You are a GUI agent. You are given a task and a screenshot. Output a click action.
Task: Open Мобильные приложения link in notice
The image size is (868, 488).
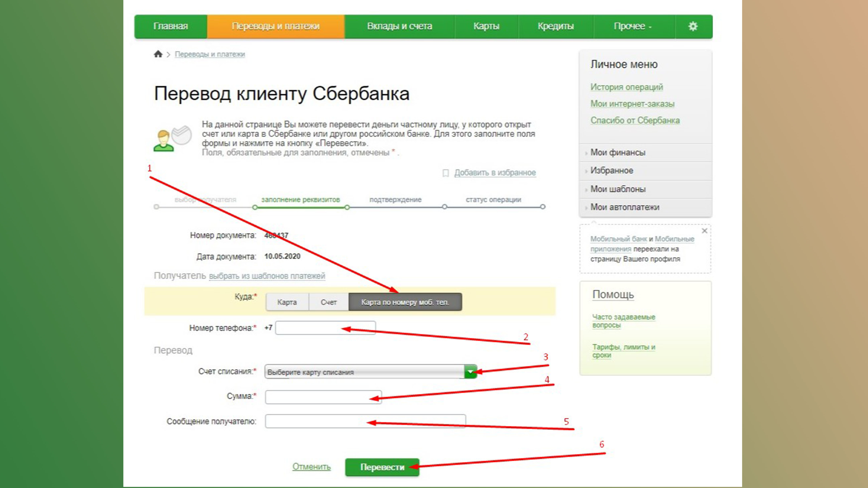click(642, 244)
